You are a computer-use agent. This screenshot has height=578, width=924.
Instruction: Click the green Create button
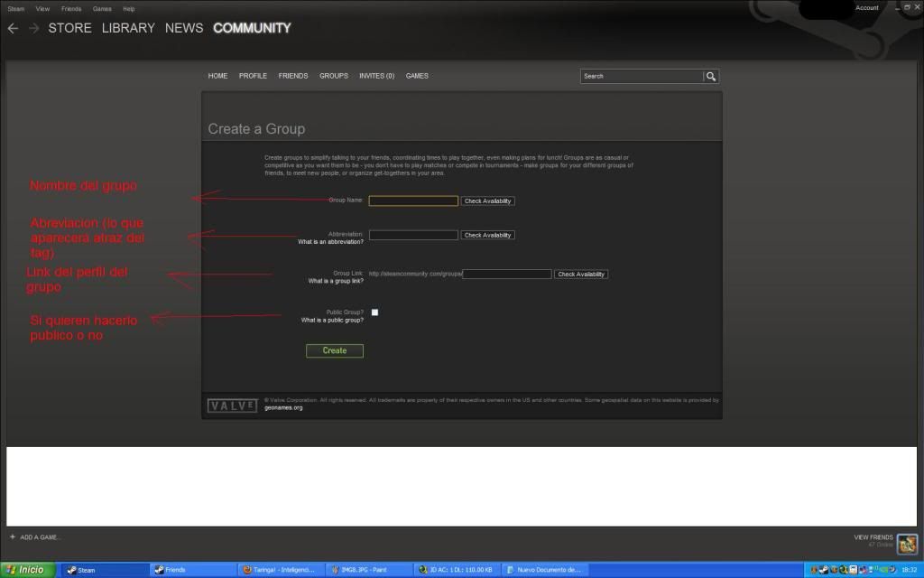tap(335, 351)
